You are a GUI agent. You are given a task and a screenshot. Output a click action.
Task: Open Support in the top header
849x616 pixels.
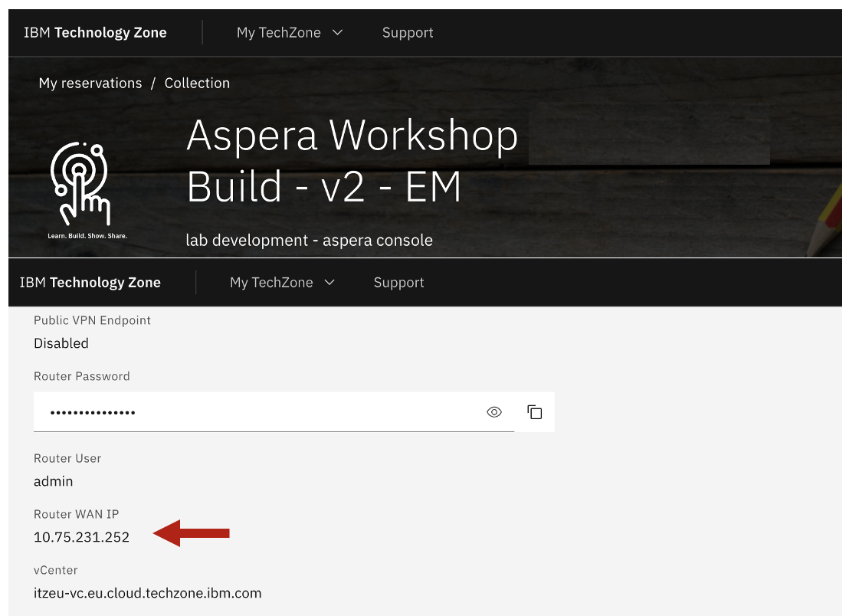[408, 32]
